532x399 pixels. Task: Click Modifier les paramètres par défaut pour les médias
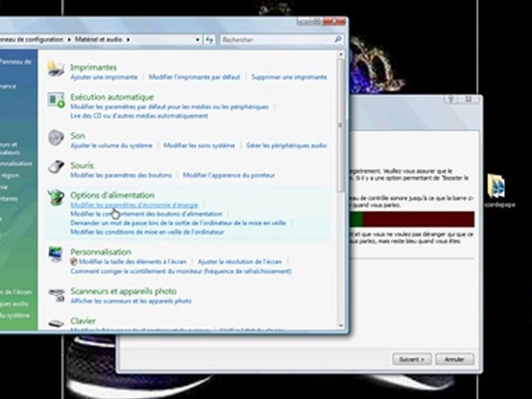[170, 106]
